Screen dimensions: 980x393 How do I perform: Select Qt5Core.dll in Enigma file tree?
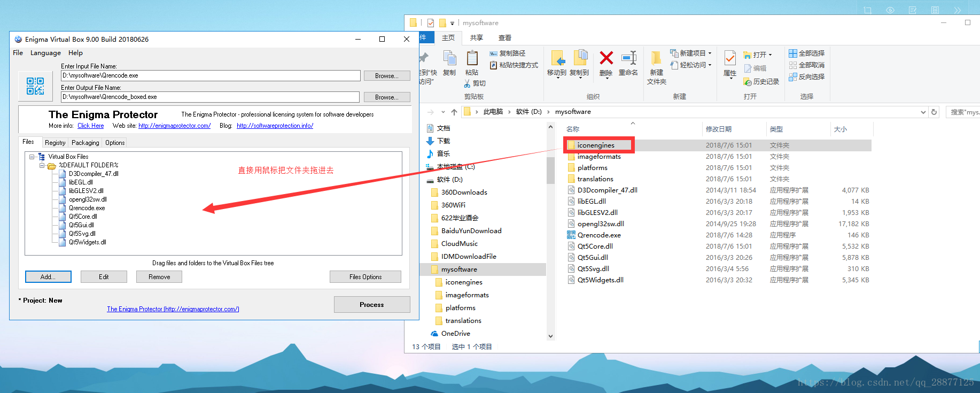pos(83,217)
